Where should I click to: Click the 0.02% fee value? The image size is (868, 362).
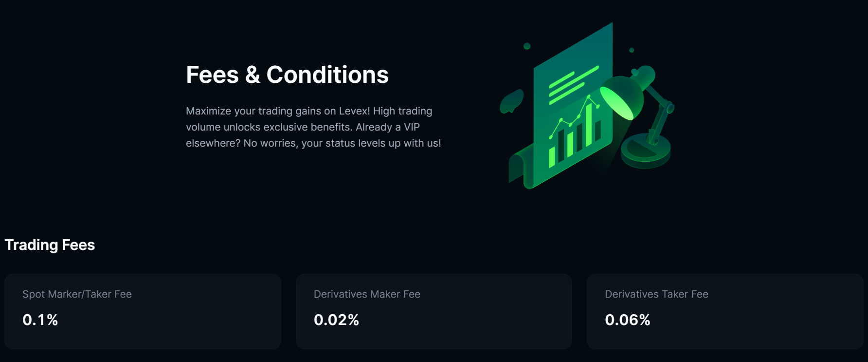[x=336, y=320]
